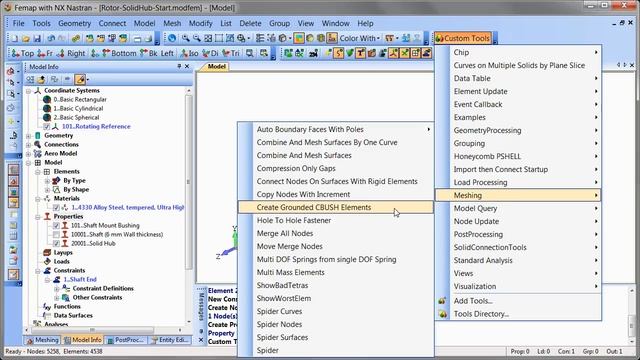Viewport: 640px width, 360px height.
Task: Click the Print icon in top toolbar
Action: [x=148, y=38]
